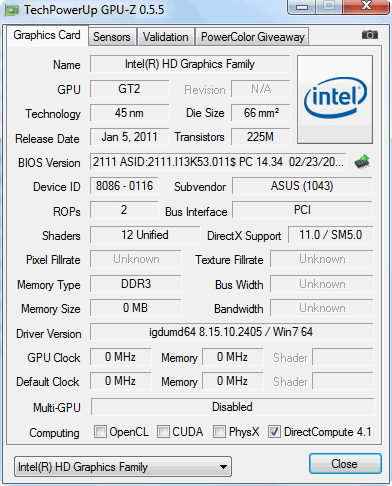Click the Driver Version field
Image resolution: width=392 pixels, height=486 pixels.
point(232,332)
